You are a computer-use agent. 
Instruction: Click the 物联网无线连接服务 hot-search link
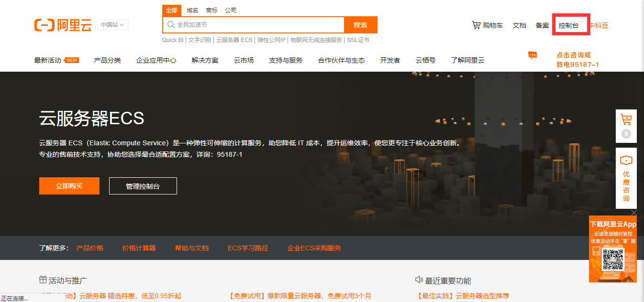click(316, 40)
